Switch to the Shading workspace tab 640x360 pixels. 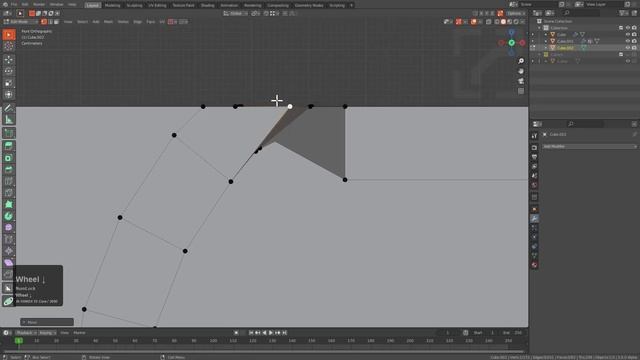coord(207,5)
